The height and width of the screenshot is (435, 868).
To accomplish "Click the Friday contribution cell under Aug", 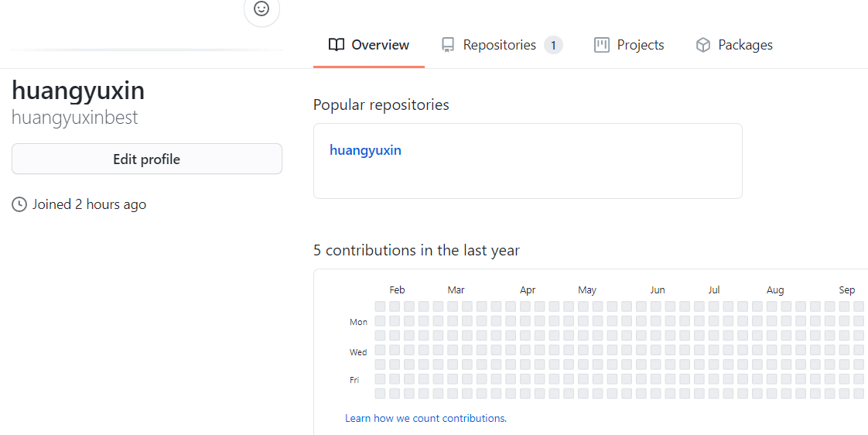I will point(771,379).
